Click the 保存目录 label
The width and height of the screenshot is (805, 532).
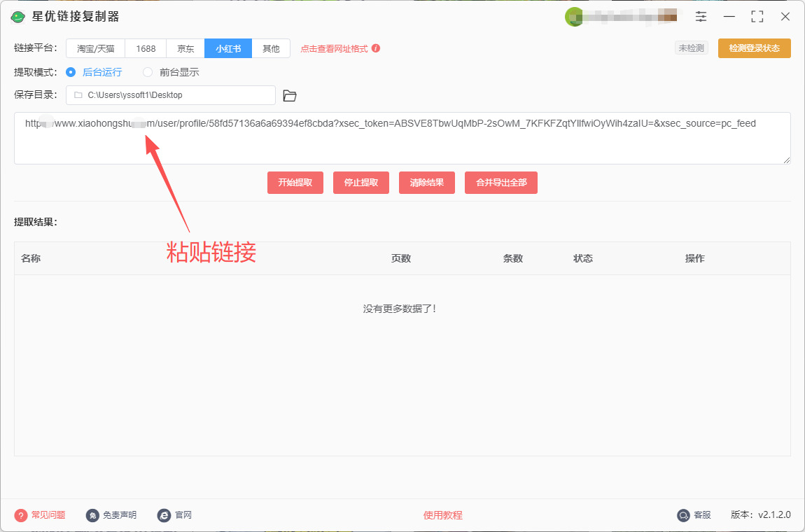(36, 95)
